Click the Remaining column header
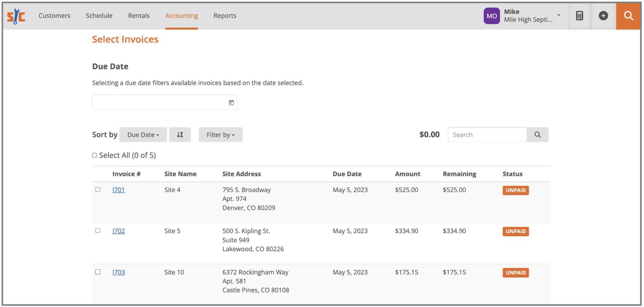 pyautogui.click(x=459, y=174)
